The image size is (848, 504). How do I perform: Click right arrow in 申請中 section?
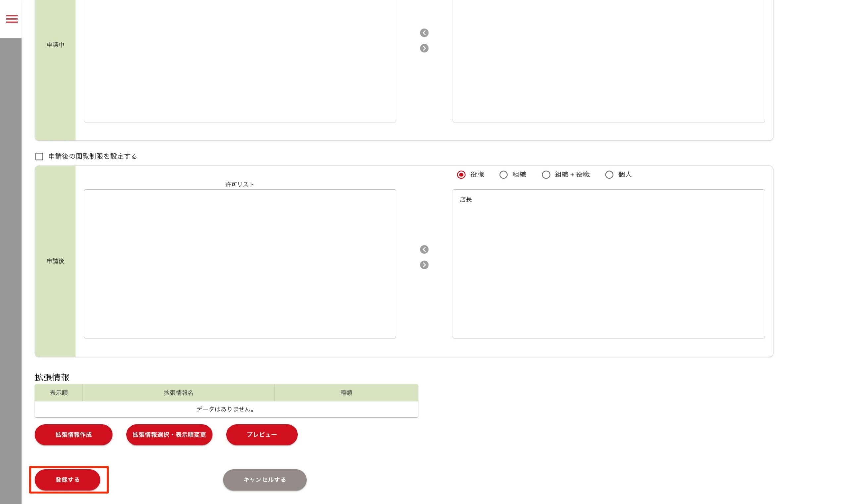[x=424, y=48]
